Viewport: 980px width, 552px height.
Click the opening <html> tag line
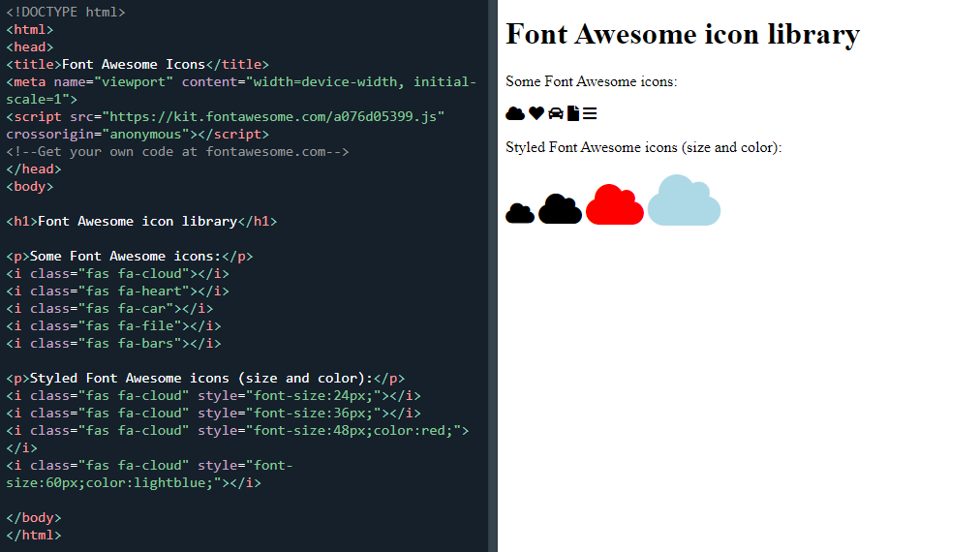coord(30,29)
